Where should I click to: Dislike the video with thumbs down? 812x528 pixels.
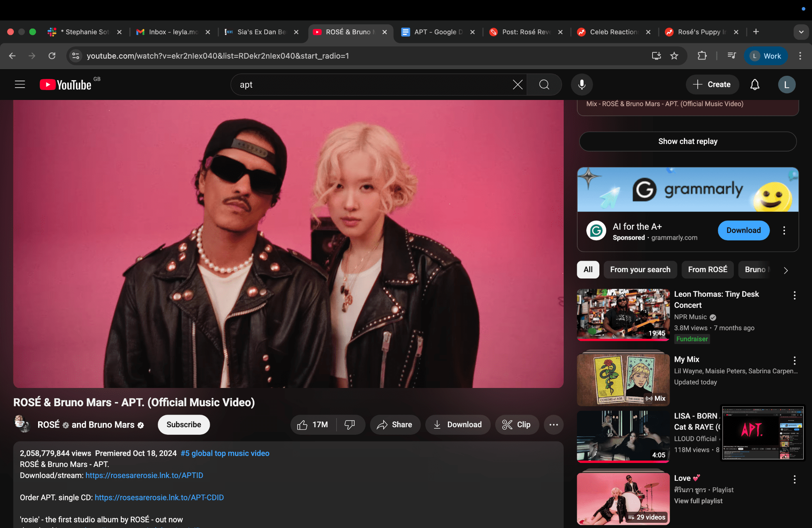pyautogui.click(x=349, y=425)
